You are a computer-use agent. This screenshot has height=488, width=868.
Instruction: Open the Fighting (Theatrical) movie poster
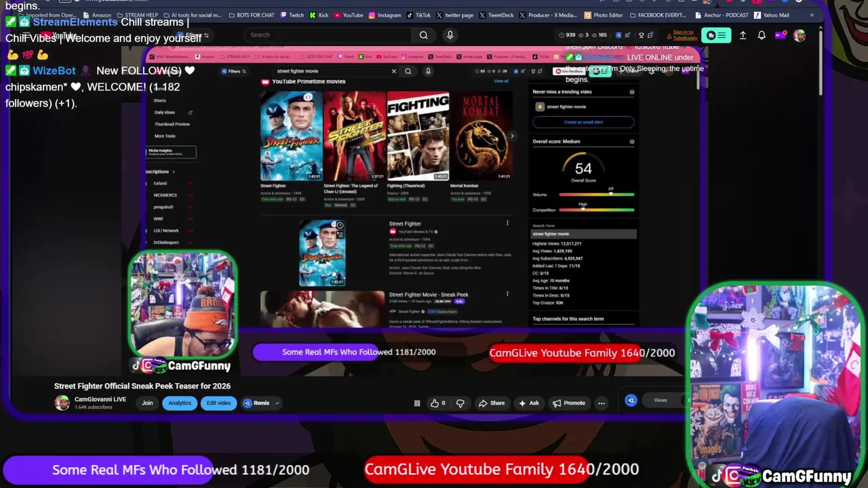(x=418, y=135)
